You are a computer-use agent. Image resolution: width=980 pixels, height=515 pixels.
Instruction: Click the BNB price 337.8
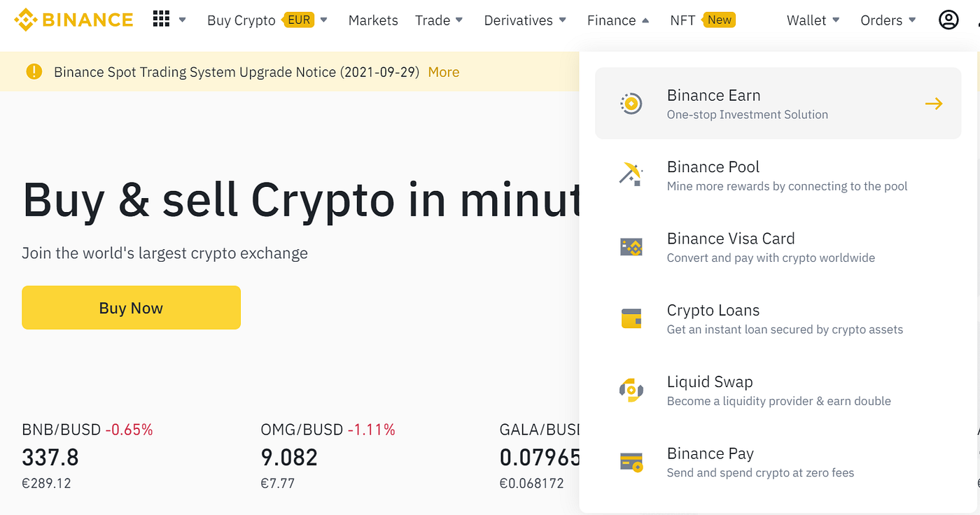point(50,458)
